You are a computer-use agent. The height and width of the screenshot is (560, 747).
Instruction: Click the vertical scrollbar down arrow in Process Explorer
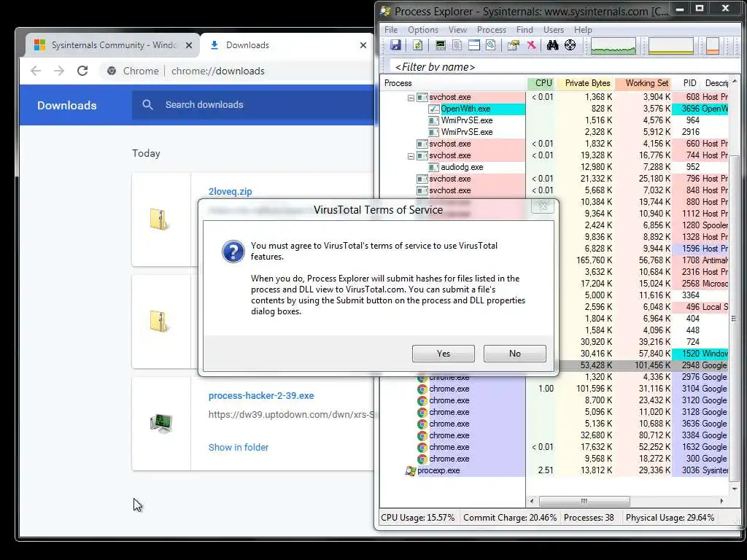(x=734, y=489)
